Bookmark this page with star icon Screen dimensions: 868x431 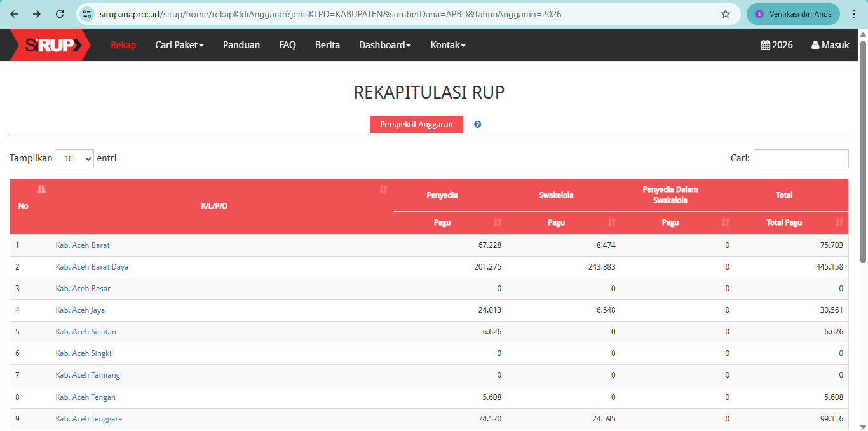click(726, 14)
